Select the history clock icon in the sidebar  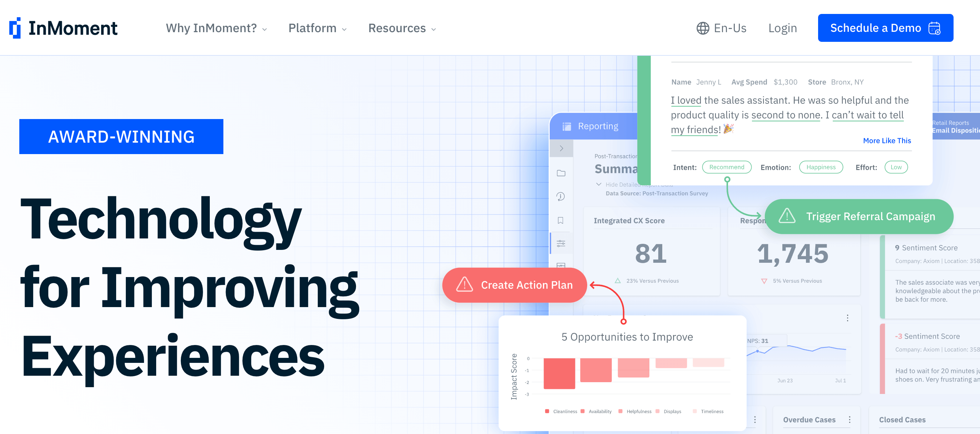[561, 197]
